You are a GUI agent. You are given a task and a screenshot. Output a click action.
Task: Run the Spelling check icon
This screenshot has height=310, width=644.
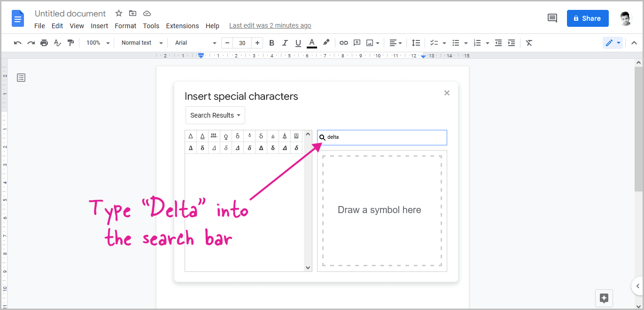click(57, 43)
